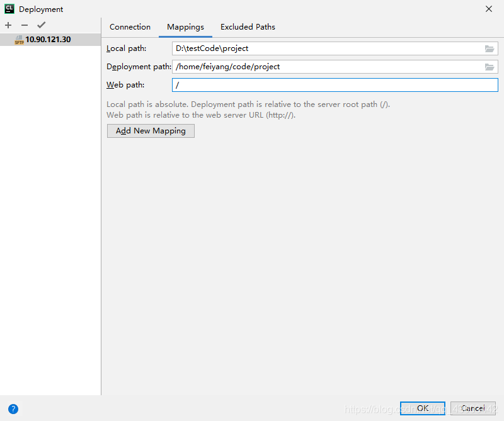Select the 10.90.121.30 SFTP server
Screen dimensions: 504x421
pyautogui.click(x=50, y=40)
